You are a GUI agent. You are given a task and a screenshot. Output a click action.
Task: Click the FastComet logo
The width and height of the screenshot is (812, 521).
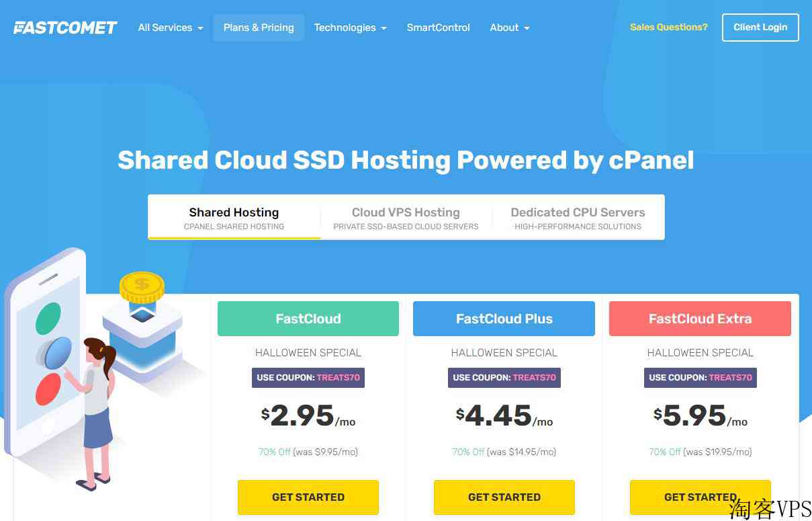pos(65,28)
